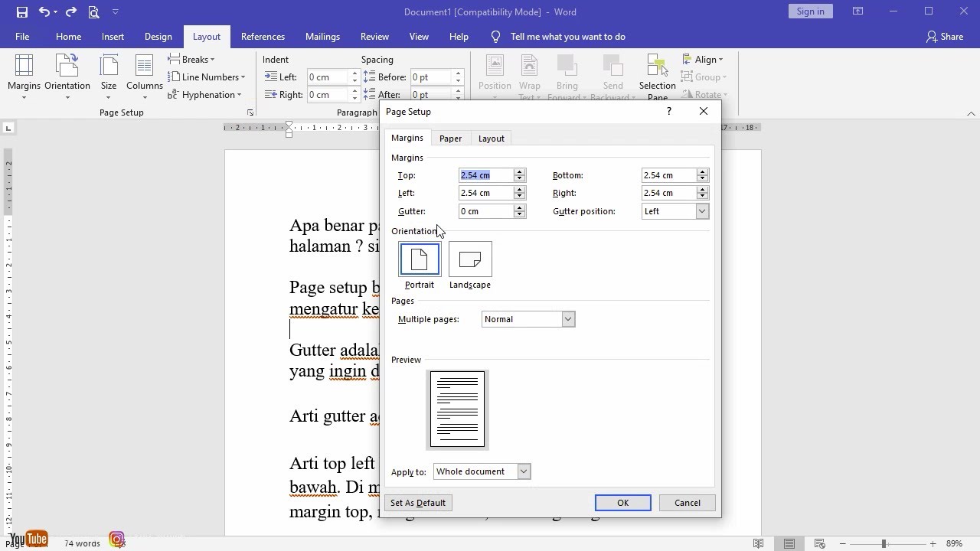Click the Indent Left field in ribbon
This screenshot has height=551, width=980.
click(x=329, y=77)
